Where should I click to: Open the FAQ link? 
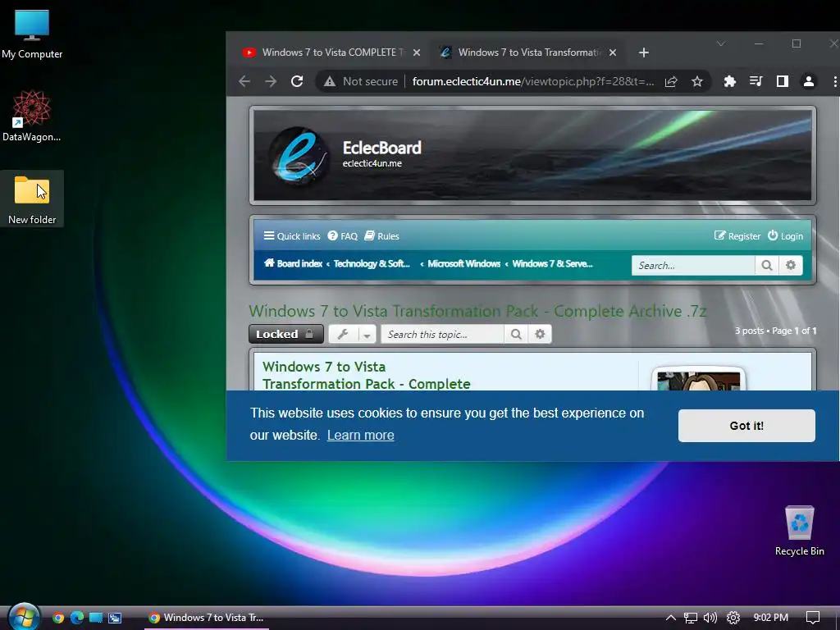[x=342, y=236]
